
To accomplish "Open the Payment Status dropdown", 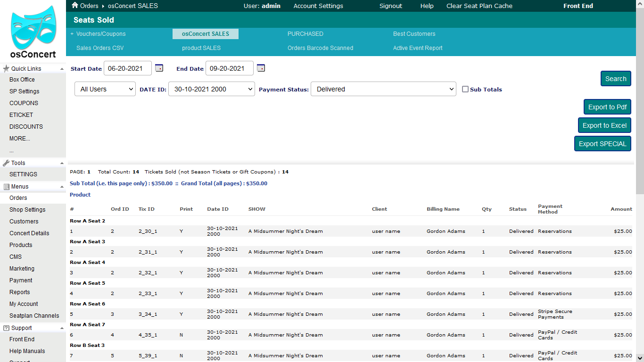I will 383,89.
